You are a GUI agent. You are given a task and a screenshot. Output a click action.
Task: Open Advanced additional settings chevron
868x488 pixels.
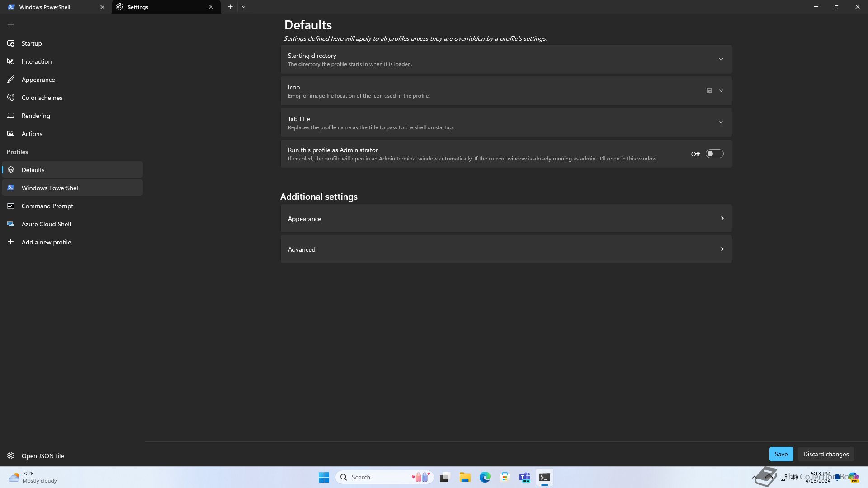point(722,249)
